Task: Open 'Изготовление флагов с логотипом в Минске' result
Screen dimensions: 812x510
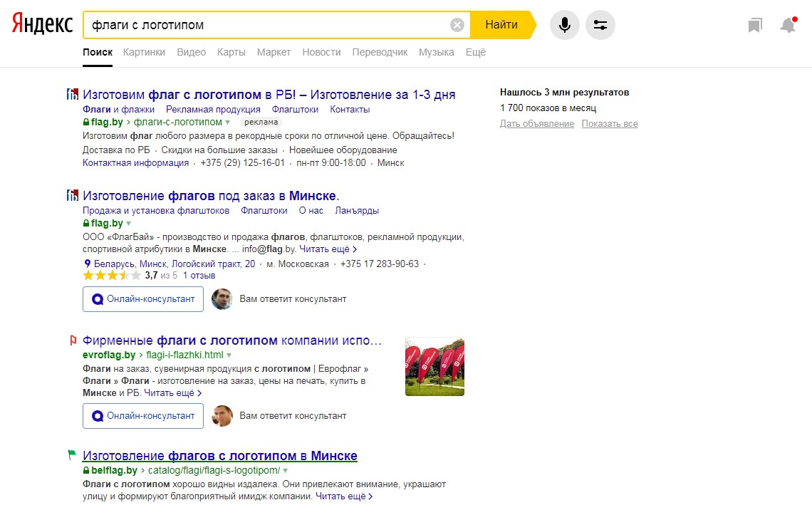Action: tap(220, 456)
